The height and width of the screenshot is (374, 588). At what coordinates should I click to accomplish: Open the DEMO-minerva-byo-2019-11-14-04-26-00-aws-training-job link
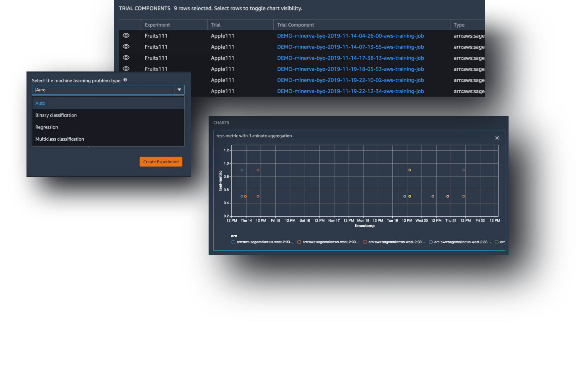point(351,36)
